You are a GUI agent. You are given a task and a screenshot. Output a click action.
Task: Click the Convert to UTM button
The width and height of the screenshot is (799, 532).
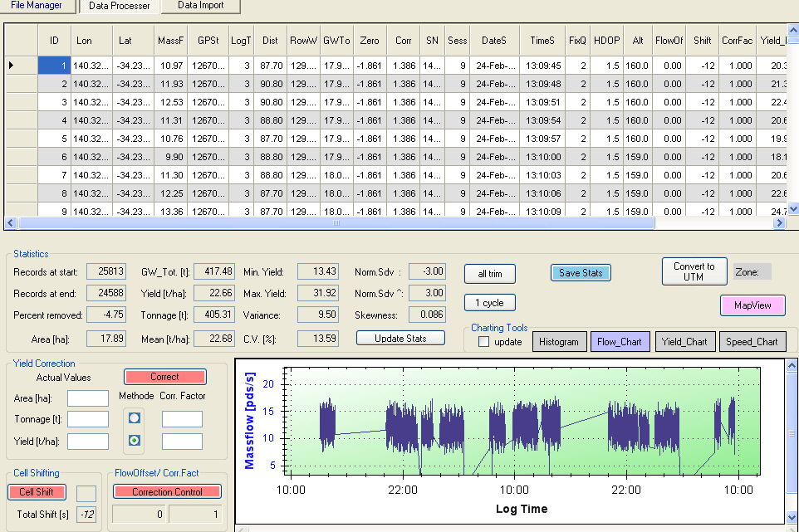[694, 271]
